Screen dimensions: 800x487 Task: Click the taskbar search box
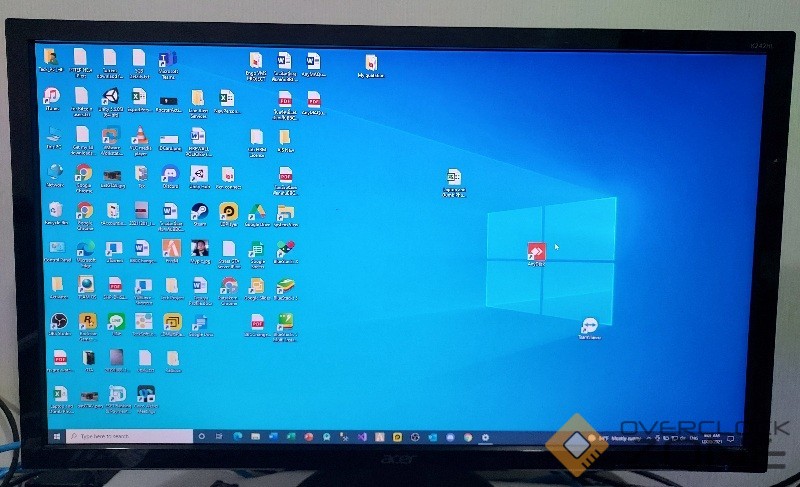(130, 437)
